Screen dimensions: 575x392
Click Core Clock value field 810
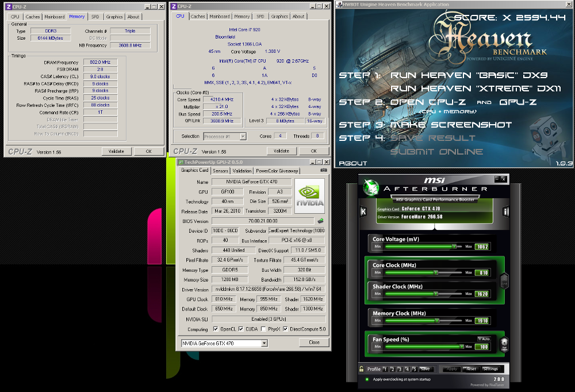[482, 272]
